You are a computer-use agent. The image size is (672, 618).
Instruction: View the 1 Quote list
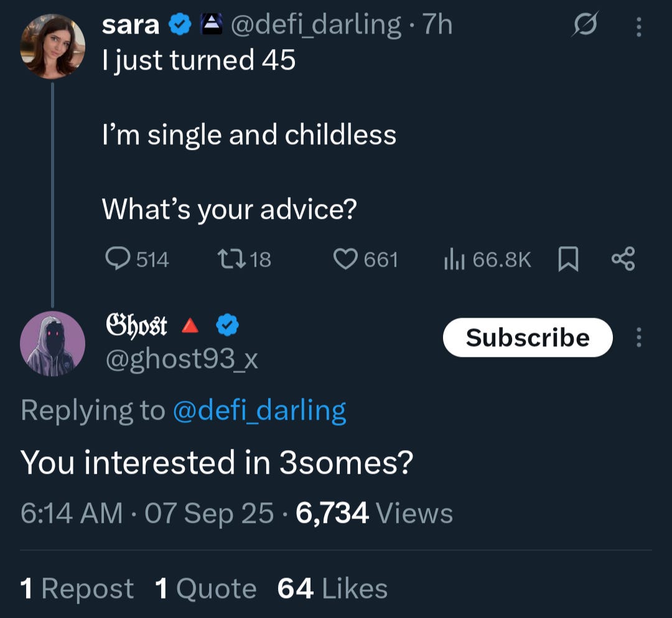[x=206, y=588]
